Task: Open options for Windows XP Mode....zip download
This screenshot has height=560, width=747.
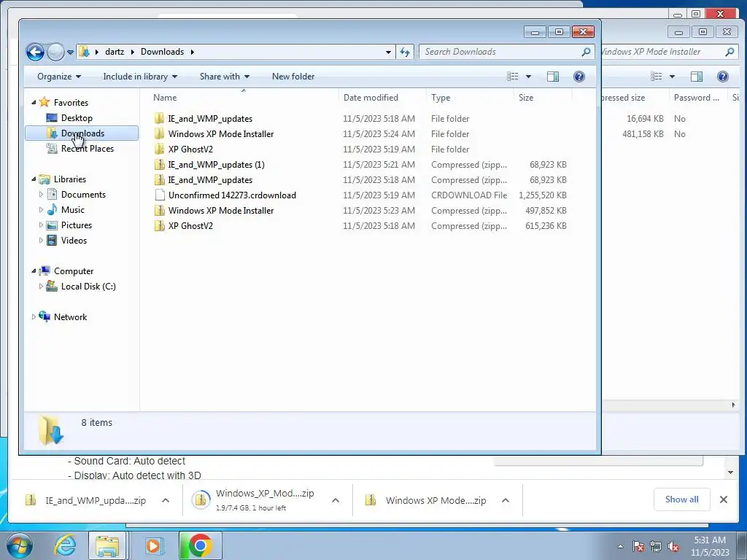Action: point(506,500)
